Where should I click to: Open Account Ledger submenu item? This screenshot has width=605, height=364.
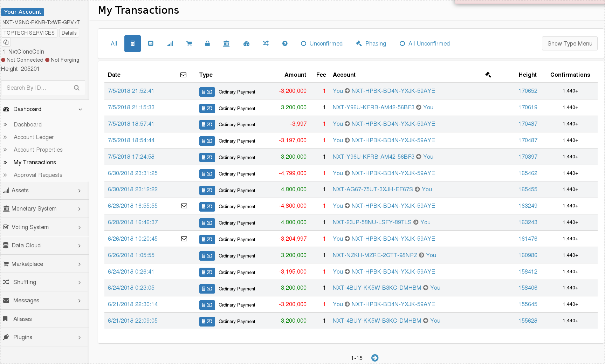point(34,137)
